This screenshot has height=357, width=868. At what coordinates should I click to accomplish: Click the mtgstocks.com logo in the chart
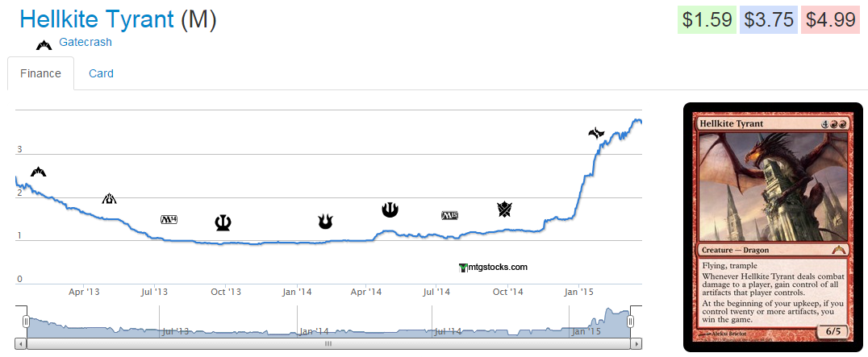pyautogui.click(x=492, y=268)
